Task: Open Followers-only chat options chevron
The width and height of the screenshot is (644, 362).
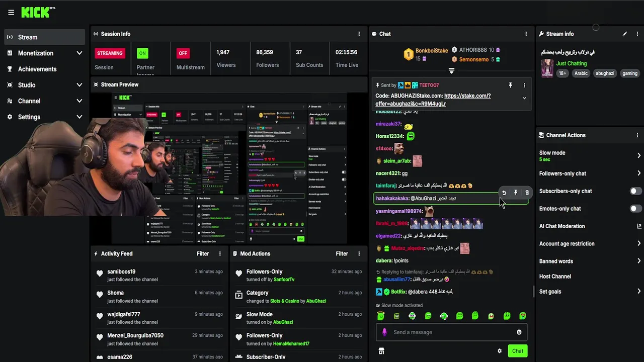Action: pos(639,173)
